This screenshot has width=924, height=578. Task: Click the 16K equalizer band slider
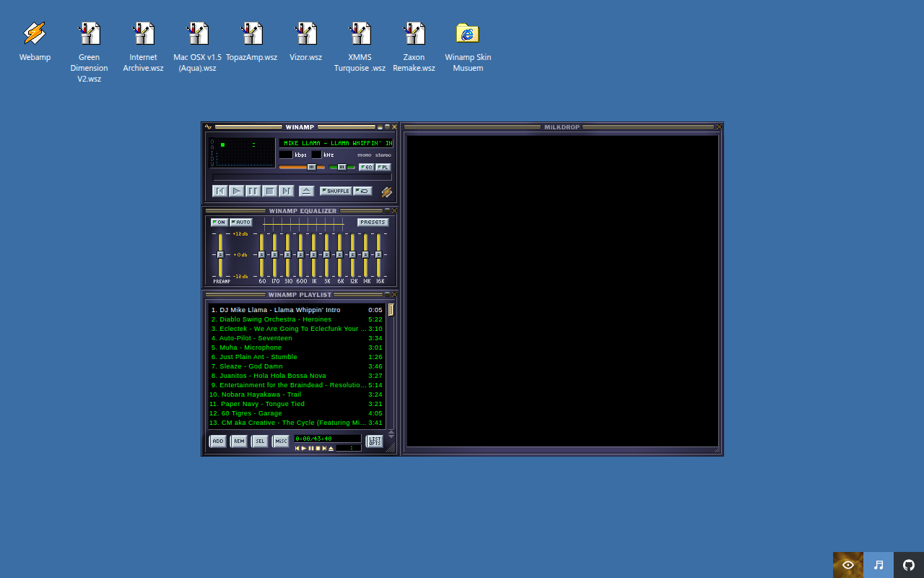point(378,254)
